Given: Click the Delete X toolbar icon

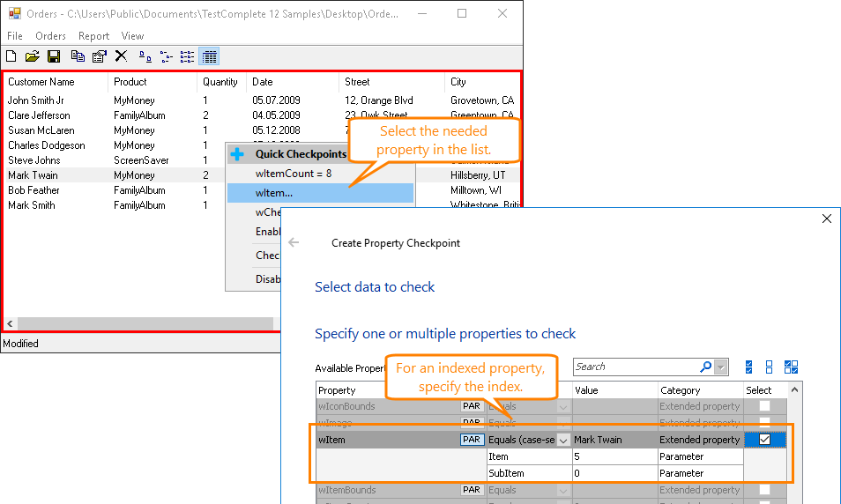Looking at the screenshot, I should (121, 56).
